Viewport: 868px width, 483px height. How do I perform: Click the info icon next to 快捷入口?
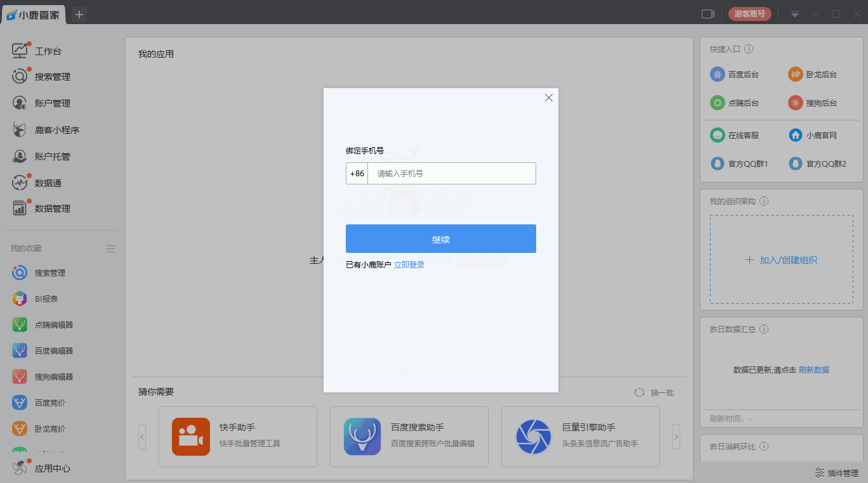pos(749,49)
